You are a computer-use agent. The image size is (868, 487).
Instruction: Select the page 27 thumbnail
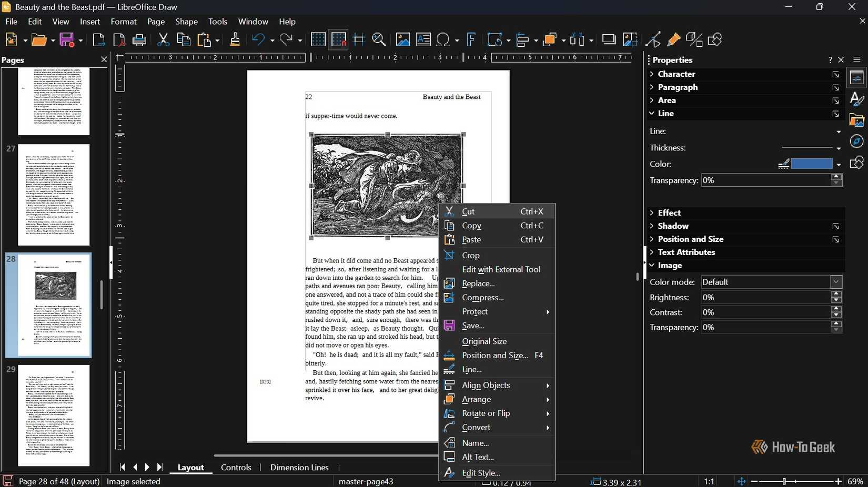tap(54, 195)
